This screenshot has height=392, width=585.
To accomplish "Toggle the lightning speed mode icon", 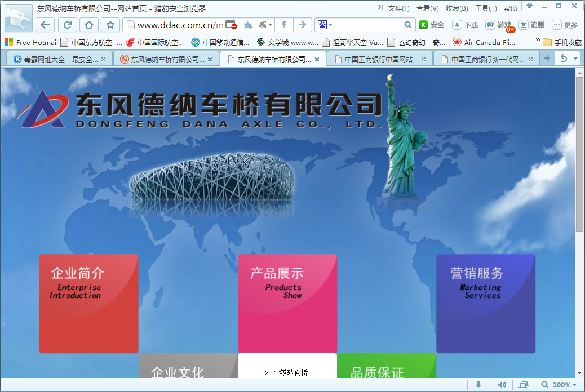I will pyautogui.click(x=284, y=25).
